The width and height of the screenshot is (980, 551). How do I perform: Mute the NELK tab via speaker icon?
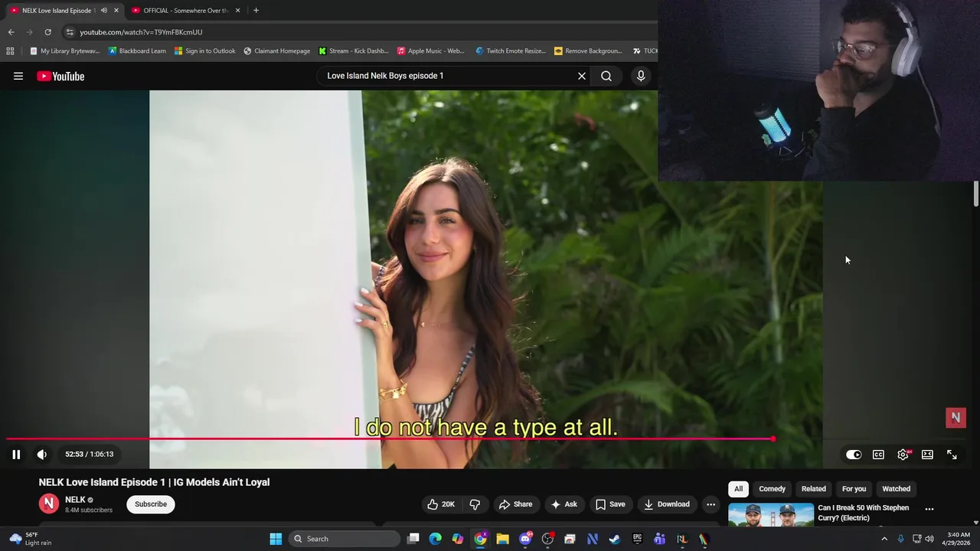pos(104,11)
